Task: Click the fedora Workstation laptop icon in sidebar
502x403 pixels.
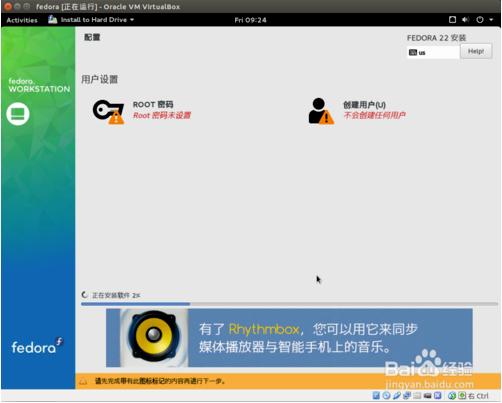Action: pyautogui.click(x=18, y=114)
